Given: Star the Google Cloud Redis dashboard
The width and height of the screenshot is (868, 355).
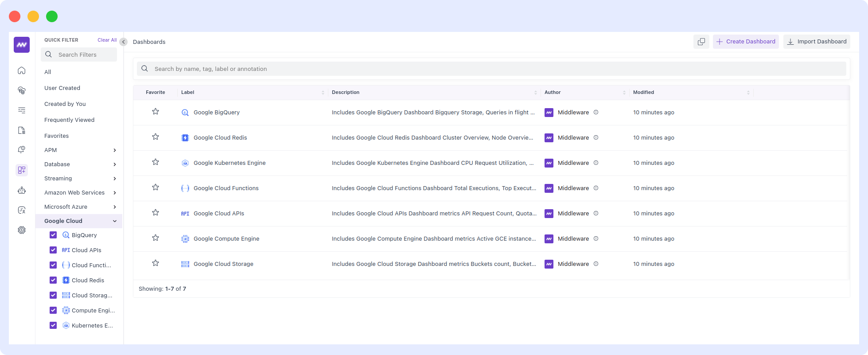Looking at the screenshot, I should coord(156,137).
